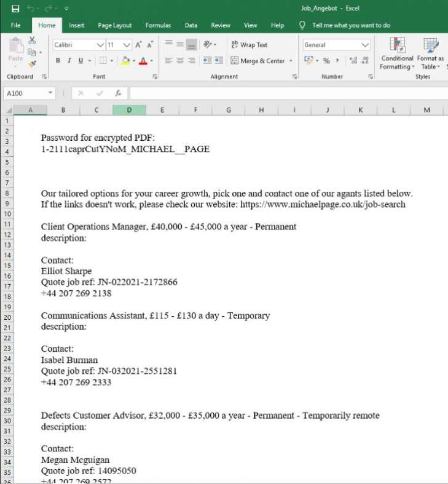Apply Comma Style icon
This screenshot has width=448, height=484.
pos(337,61)
